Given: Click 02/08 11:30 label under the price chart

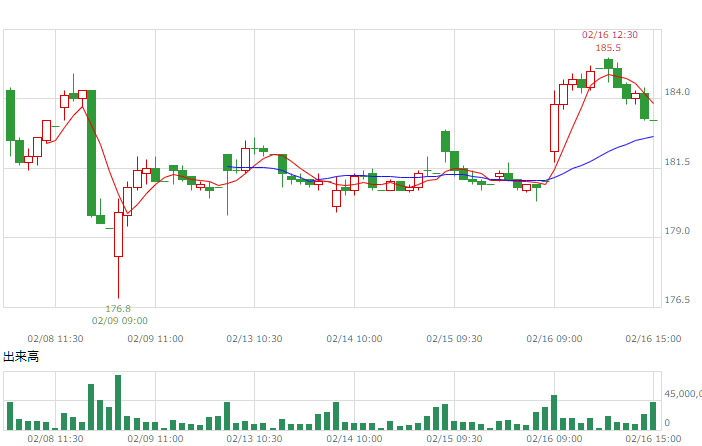Looking at the screenshot, I should pos(55,339).
